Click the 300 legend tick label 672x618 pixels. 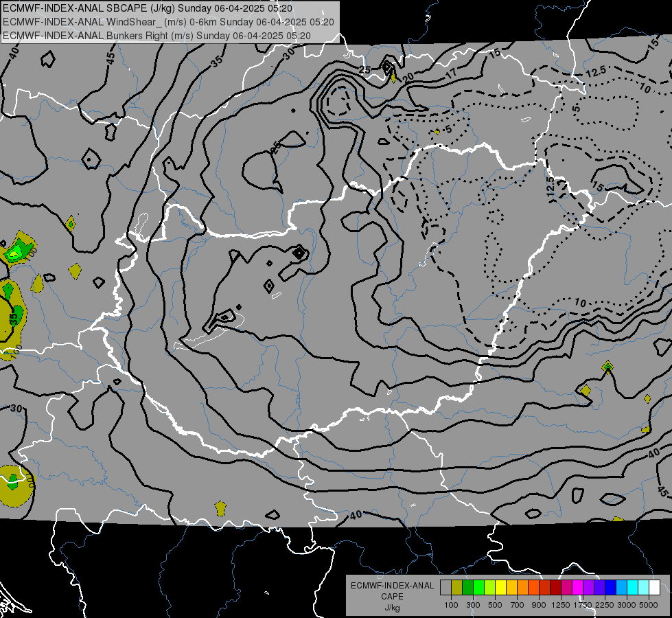(x=473, y=605)
